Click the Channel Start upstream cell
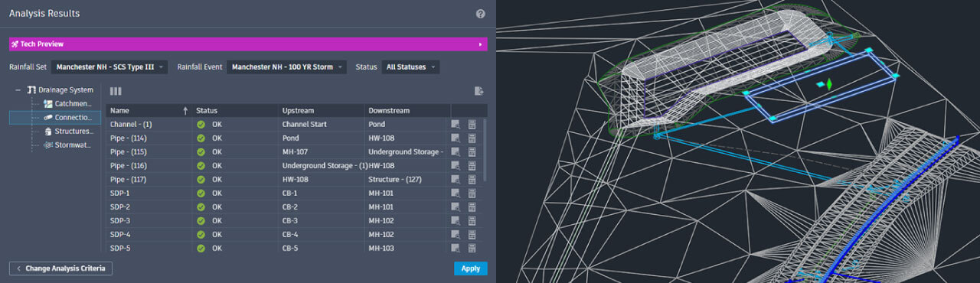This screenshot has height=283, width=980. coord(321,124)
